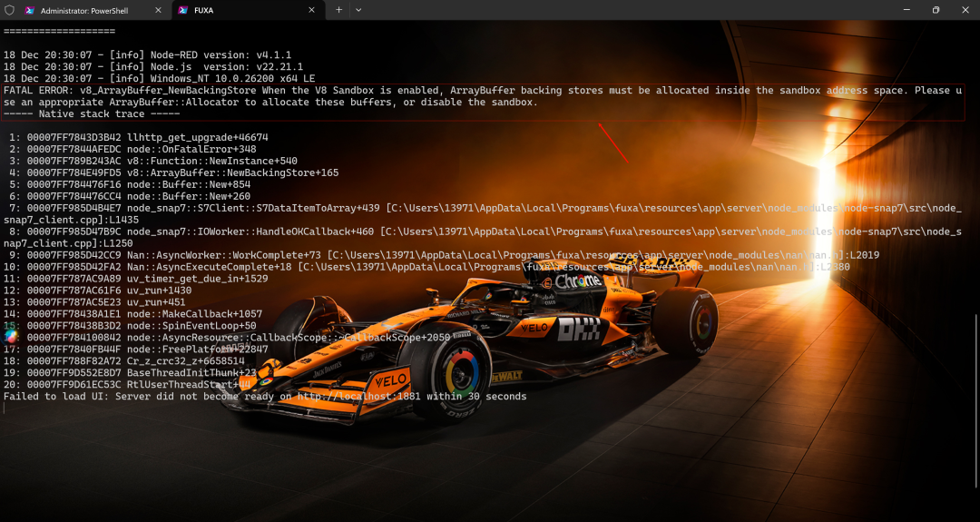Screen dimensions: 980x522
Task: Click stack line uv_timer_get_due_in+1529
Action: (x=135, y=279)
